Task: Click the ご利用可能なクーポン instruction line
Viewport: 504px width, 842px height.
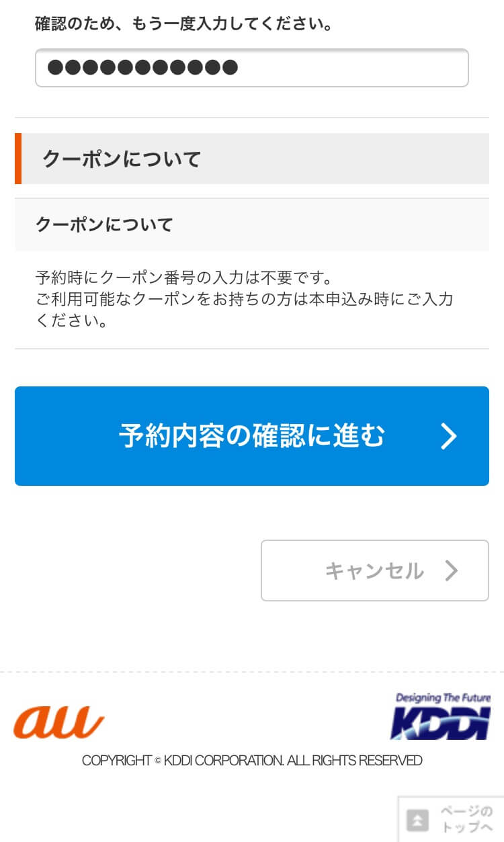Action: (245, 299)
